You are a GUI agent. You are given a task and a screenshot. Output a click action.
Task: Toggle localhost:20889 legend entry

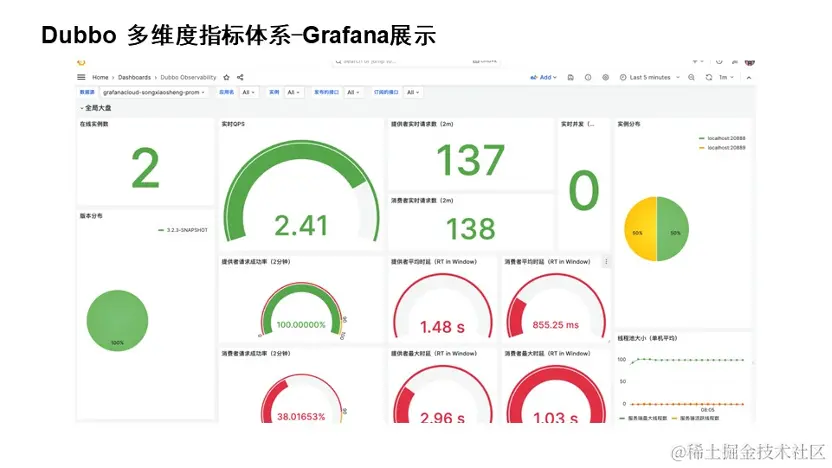[722, 148]
